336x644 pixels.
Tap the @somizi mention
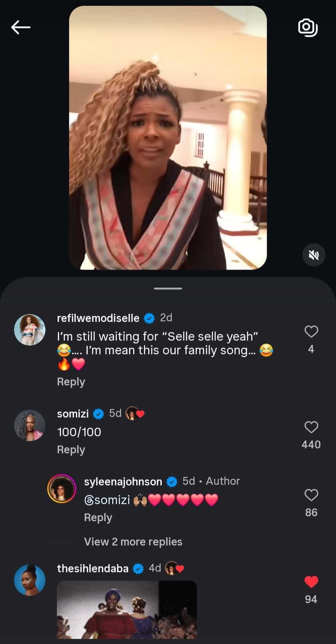pos(107,500)
